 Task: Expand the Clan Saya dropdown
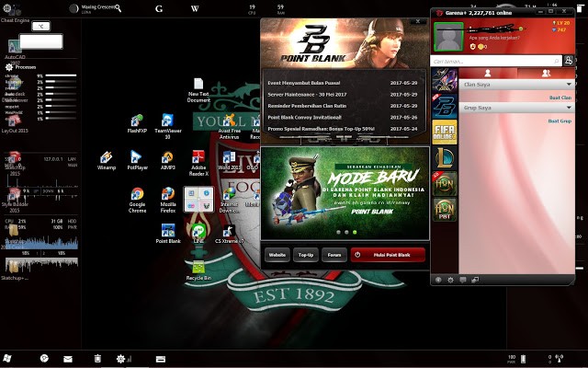click(x=569, y=86)
